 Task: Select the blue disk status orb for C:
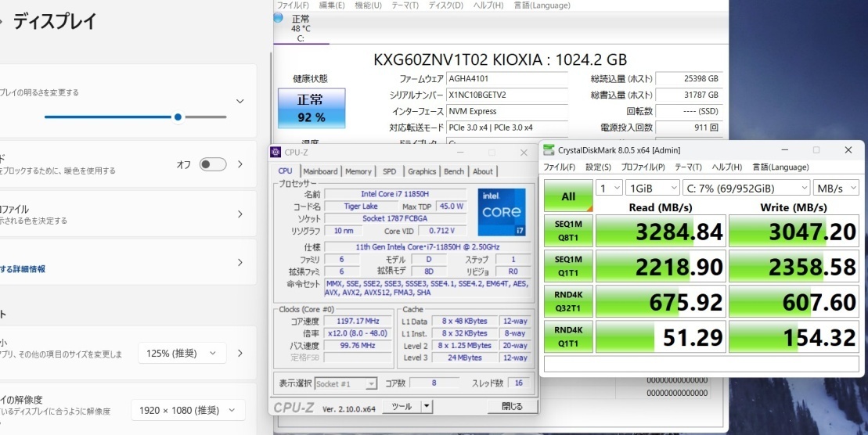pos(279,17)
